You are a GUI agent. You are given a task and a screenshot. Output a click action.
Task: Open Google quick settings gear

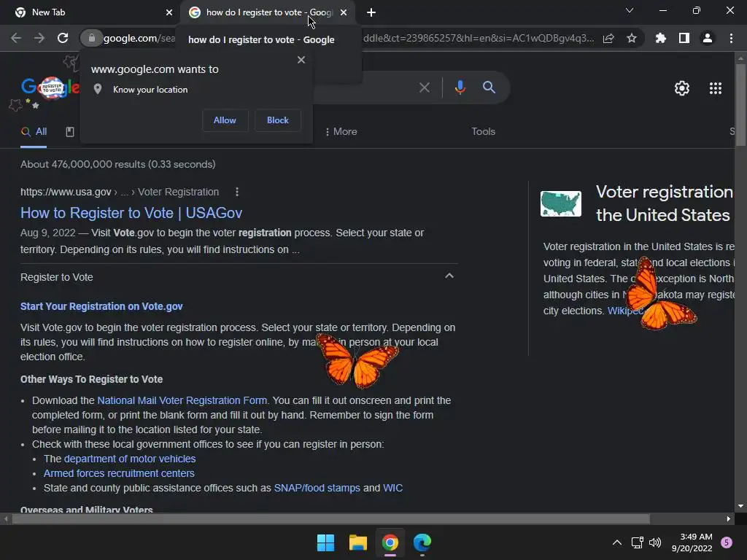682,88
